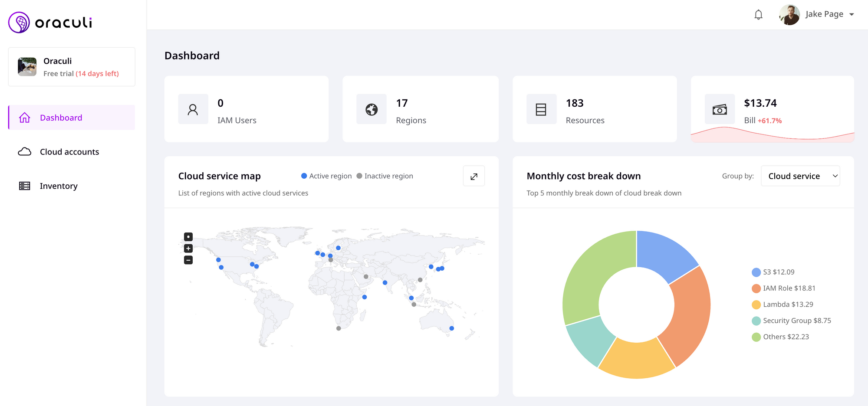The image size is (868, 406).
Task: Open the Oraculi organization card
Action: (72, 67)
